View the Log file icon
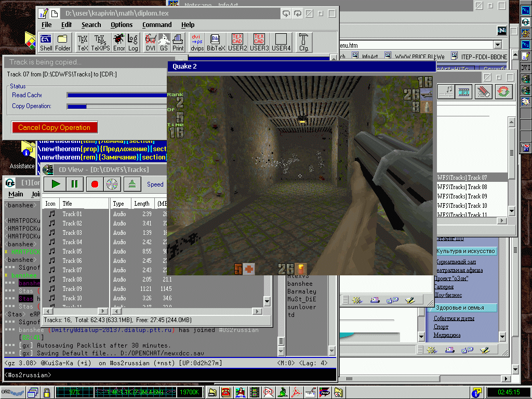532x399 pixels. tap(133, 43)
